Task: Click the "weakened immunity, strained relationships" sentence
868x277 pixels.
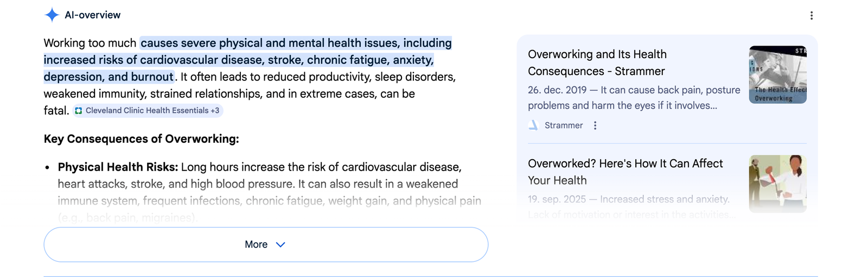Action: (x=152, y=94)
